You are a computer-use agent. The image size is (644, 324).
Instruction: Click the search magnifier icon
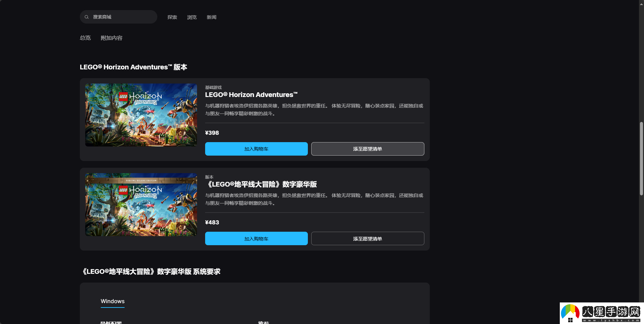tap(87, 17)
